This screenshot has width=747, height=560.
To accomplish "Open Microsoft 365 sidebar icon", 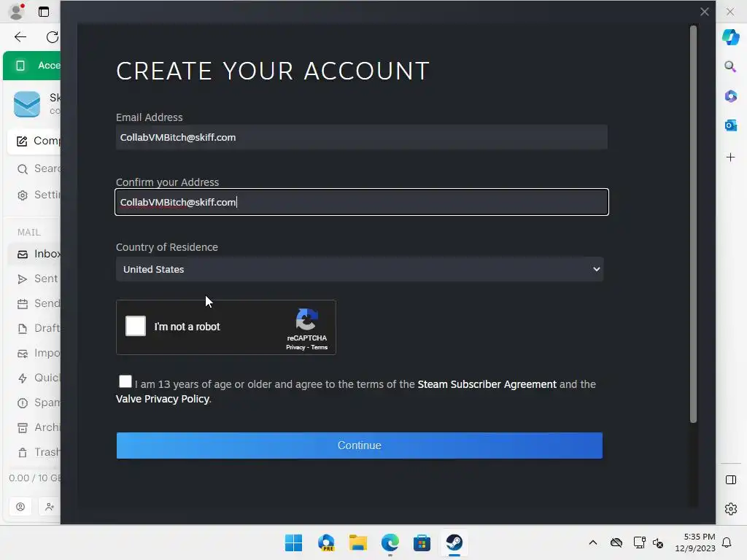I will (730, 96).
